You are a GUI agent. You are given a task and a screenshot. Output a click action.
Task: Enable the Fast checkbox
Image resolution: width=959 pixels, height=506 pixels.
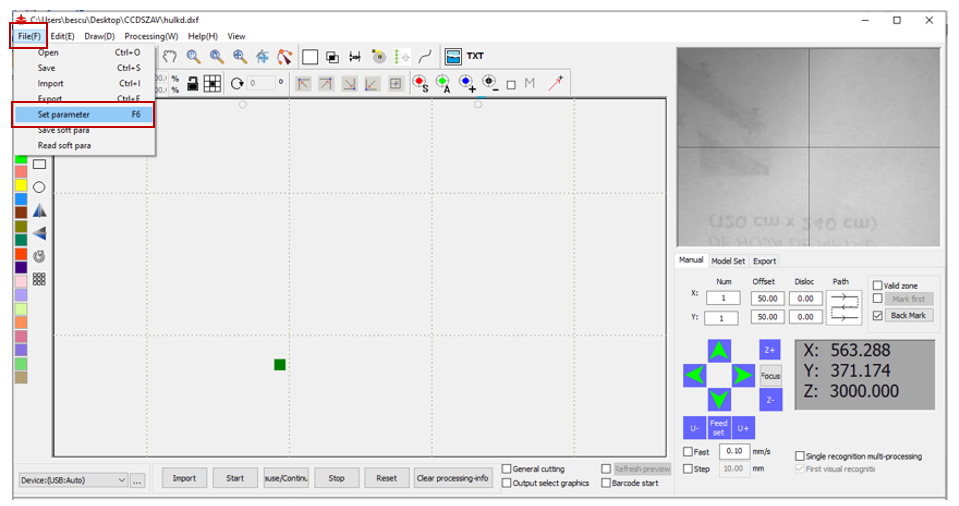(x=688, y=452)
